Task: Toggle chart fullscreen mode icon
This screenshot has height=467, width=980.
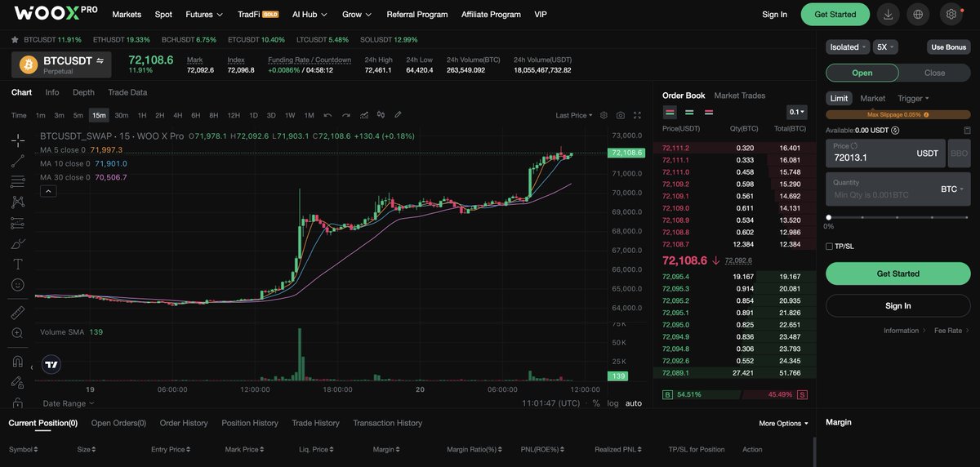Action: [x=638, y=115]
